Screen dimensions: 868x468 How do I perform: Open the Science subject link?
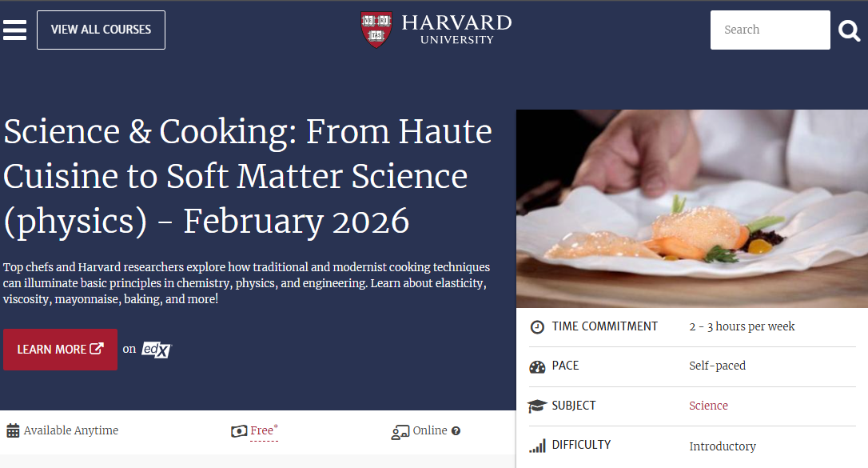(708, 406)
